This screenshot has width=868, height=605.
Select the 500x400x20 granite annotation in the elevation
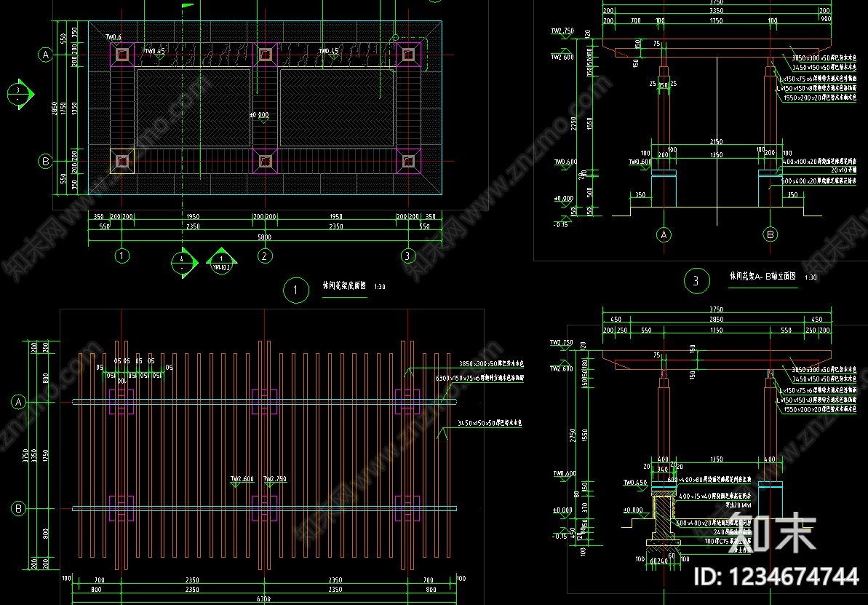pos(819,181)
